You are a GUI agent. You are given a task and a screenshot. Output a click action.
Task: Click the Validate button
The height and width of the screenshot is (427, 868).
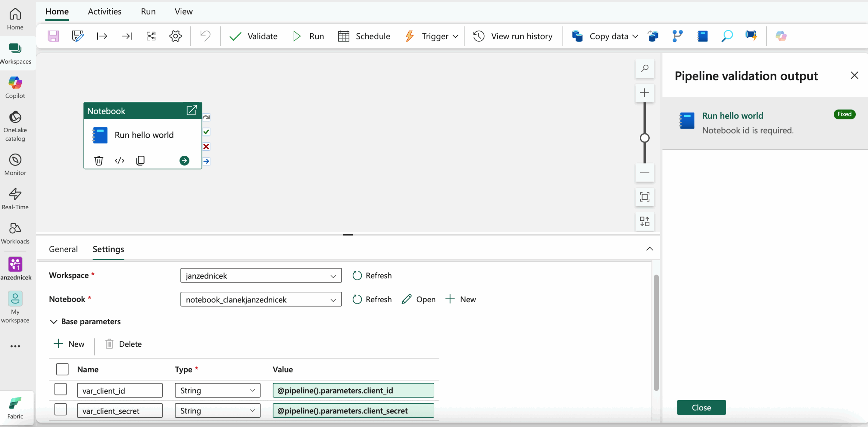click(x=253, y=36)
